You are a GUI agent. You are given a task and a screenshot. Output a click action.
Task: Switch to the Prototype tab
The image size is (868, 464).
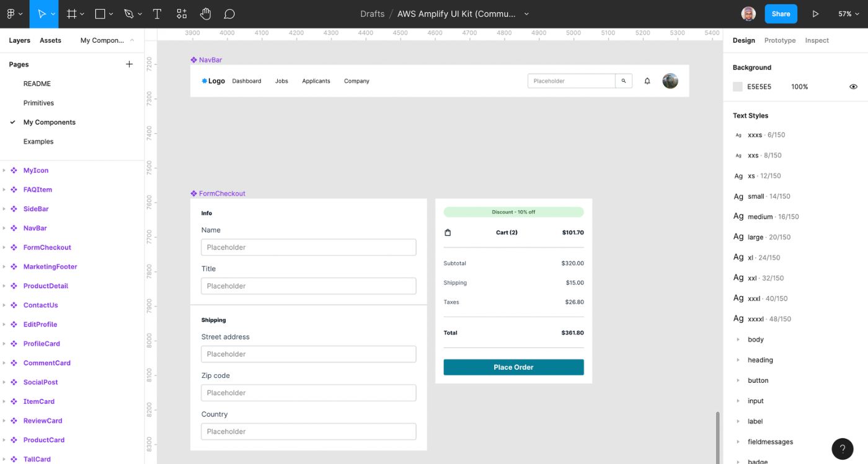click(x=779, y=40)
